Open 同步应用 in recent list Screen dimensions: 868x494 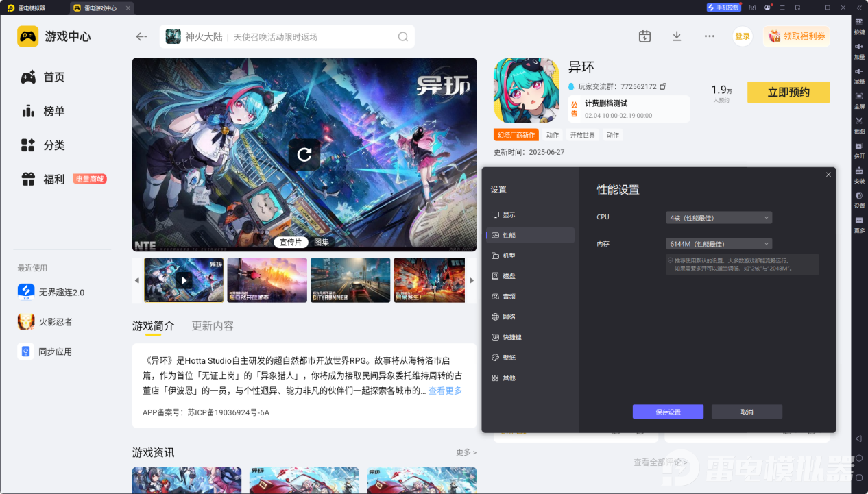point(45,351)
